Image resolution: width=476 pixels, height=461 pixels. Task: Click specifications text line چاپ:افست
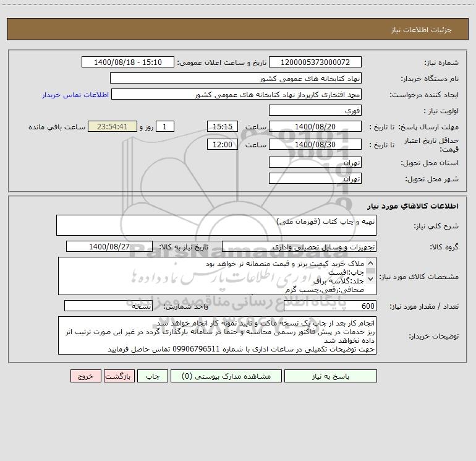(x=346, y=272)
